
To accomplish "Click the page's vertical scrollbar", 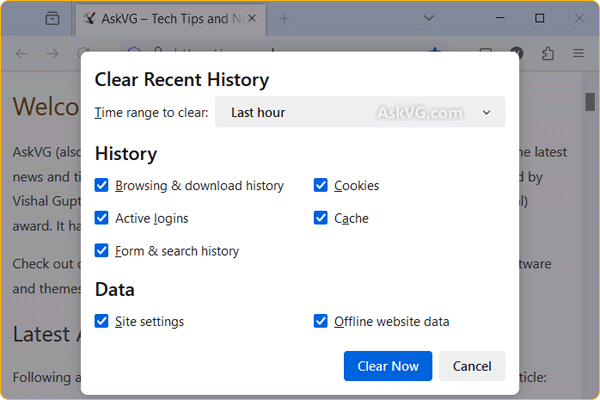I will (x=590, y=102).
